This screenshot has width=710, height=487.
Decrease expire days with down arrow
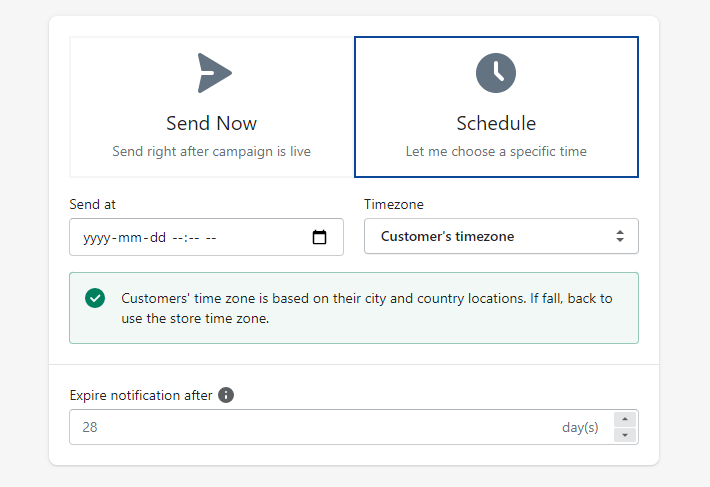(625, 435)
